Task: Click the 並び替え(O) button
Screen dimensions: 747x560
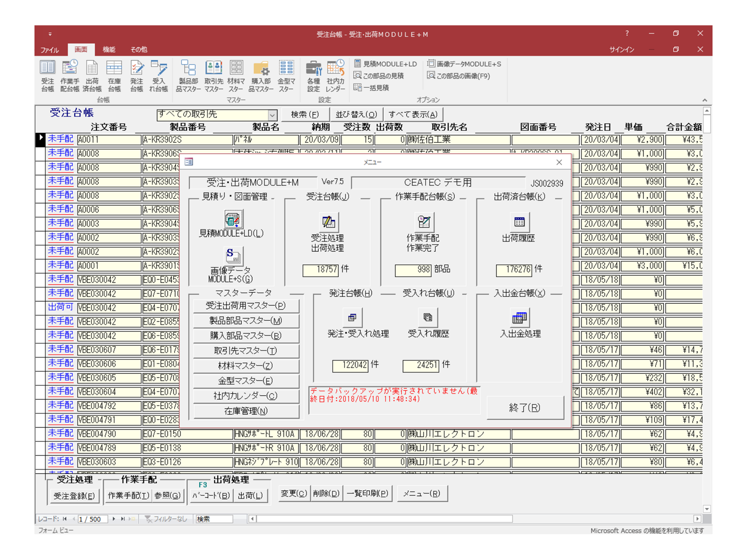Action: click(x=356, y=114)
